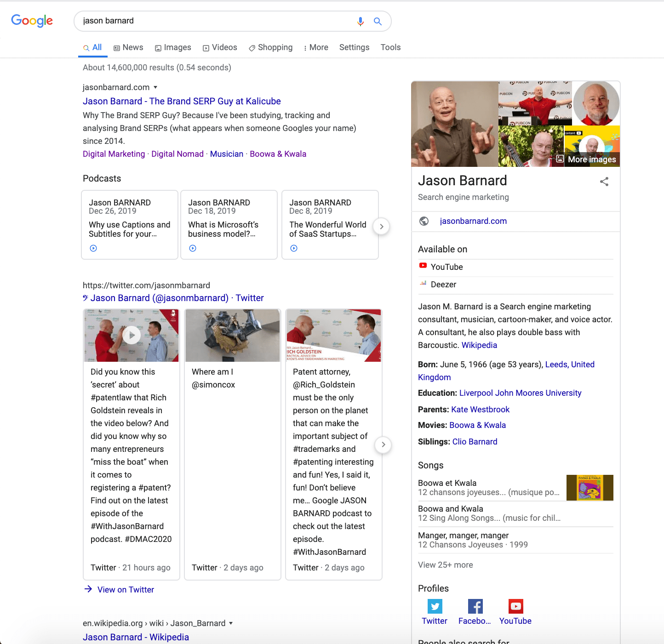Open the Rich Goldstein tweet image

coord(334,336)
